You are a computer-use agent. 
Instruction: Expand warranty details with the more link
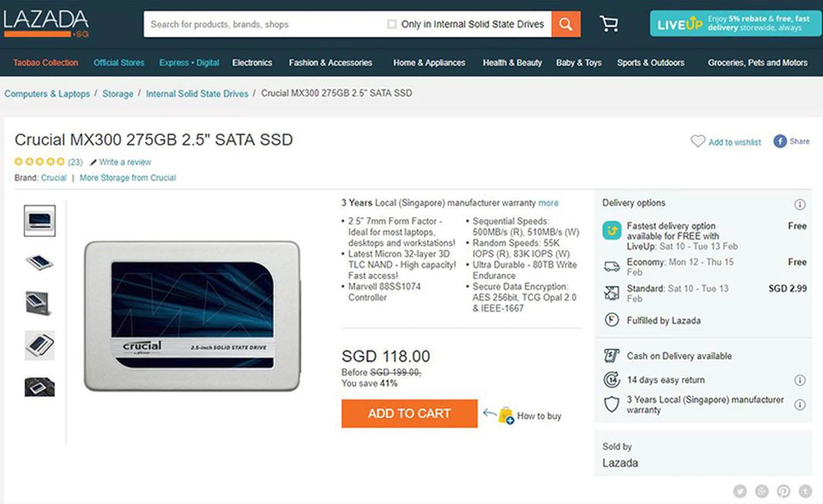click(x=548, y=203)
